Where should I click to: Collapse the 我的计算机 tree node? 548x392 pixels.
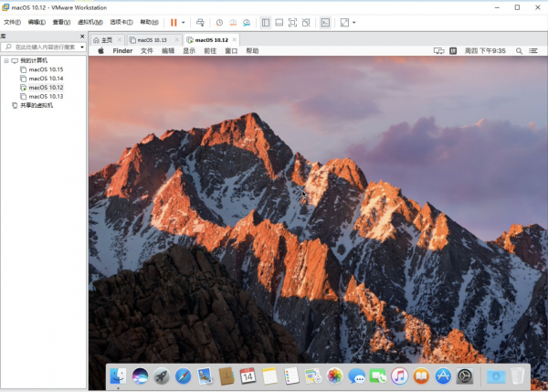click(x=5, y=60)
